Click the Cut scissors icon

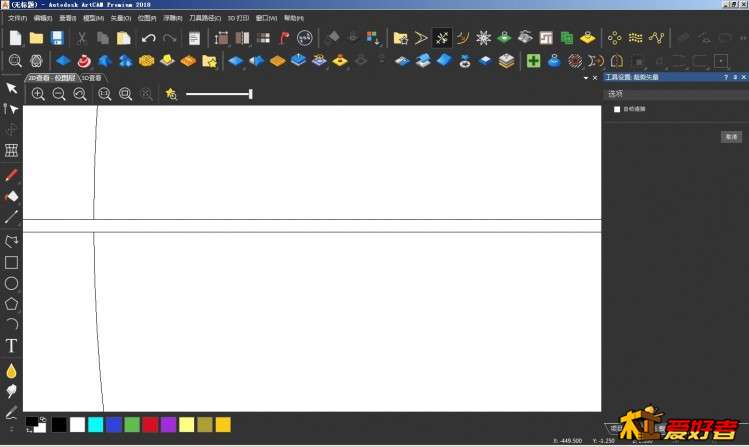click(82, 38)
